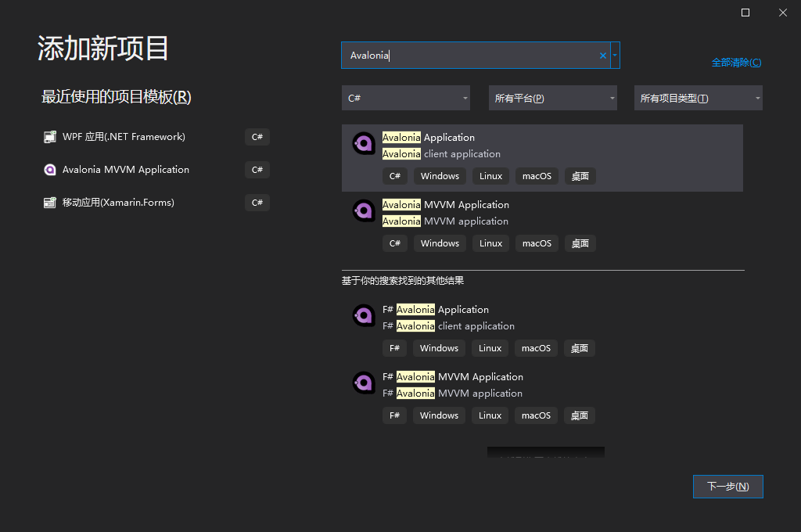Click the macOS tag under Avalonia MVVM Application

tap(537, 243)
